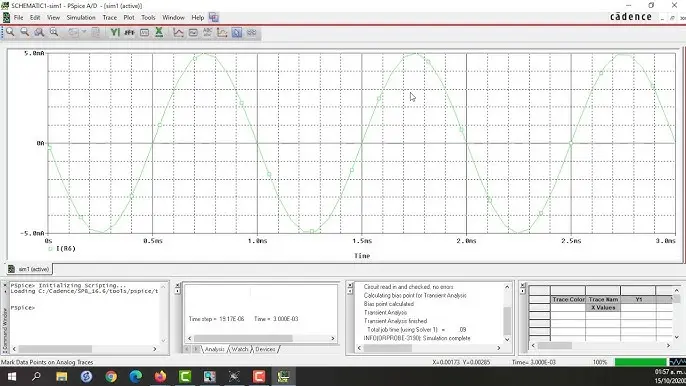Open Firefox from the taskbar
686x386 pixels.
(x=161, y=376)
